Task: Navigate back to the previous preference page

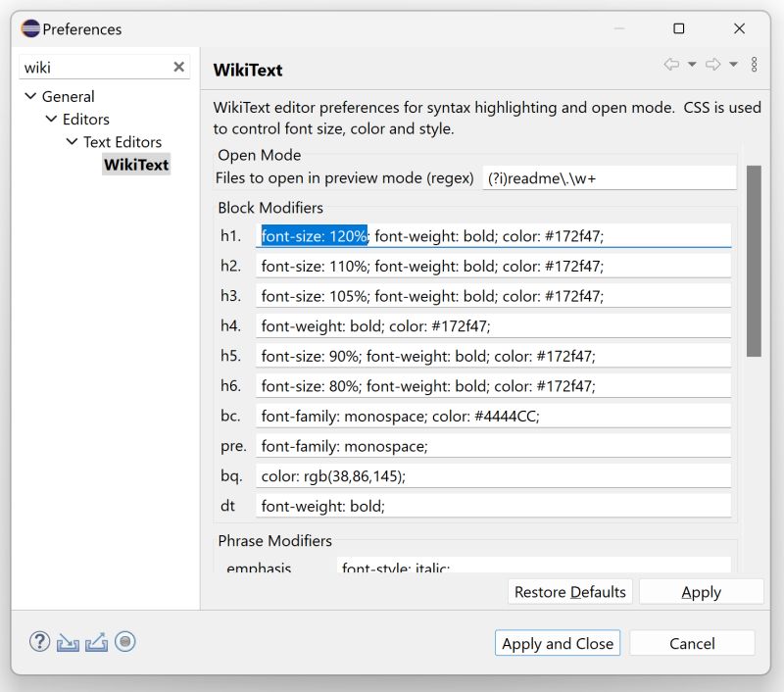Action: click(x=670, y=64)
